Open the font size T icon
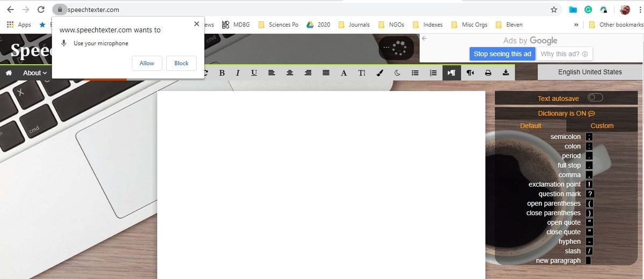This screenshot has width=644, height=279. [x=362, y=73]
